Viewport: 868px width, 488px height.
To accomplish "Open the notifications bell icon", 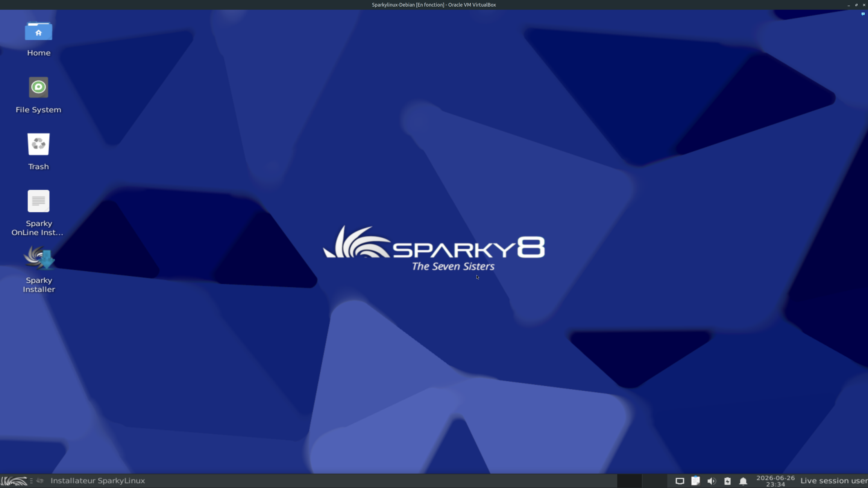I will (743, 481).
